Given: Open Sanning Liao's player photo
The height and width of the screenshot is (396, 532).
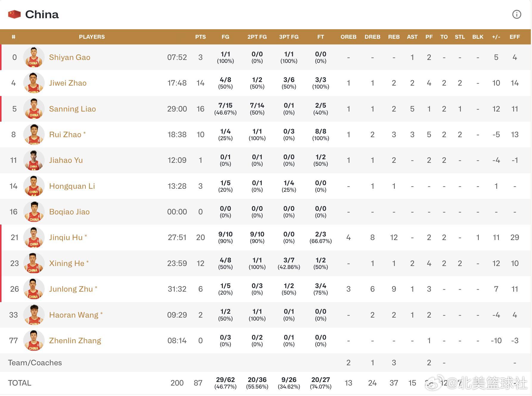Looking at the screenshot, I should (x=34, y=109).
